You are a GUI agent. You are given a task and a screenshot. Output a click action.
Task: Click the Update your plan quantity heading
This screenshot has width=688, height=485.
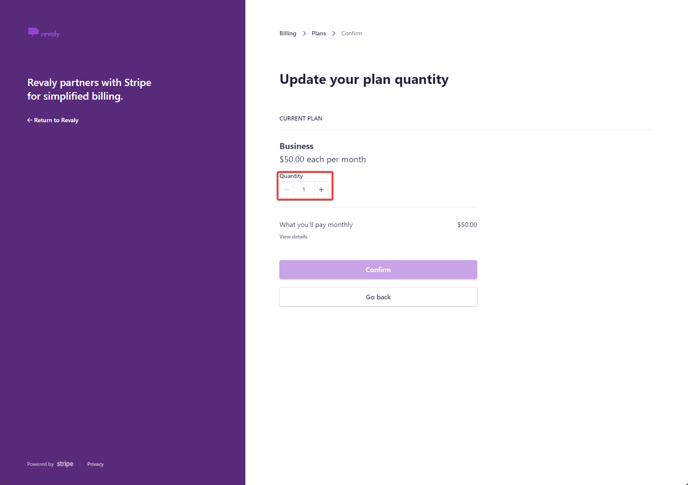(364, 79)
